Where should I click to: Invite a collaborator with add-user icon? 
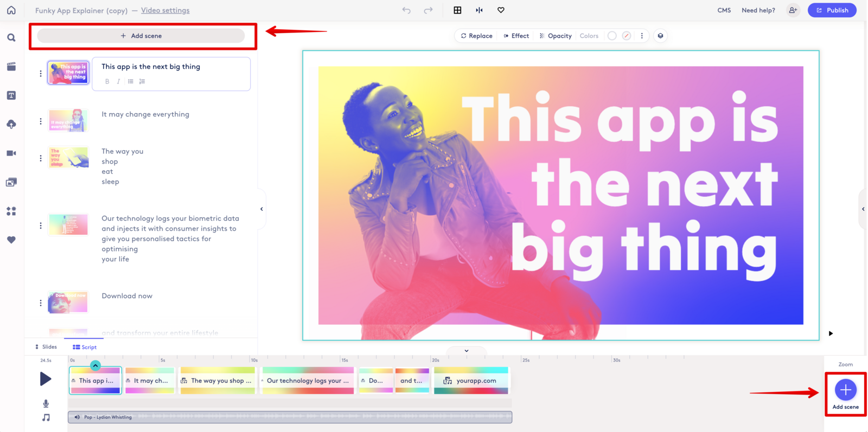[793, 10]
